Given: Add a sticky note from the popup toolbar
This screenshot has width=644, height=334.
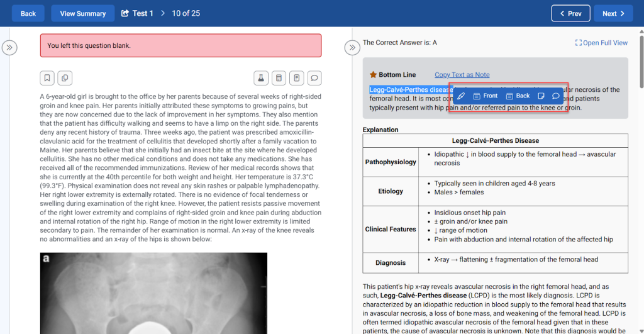Looking at the screenshot, I should tap(541, 96).
